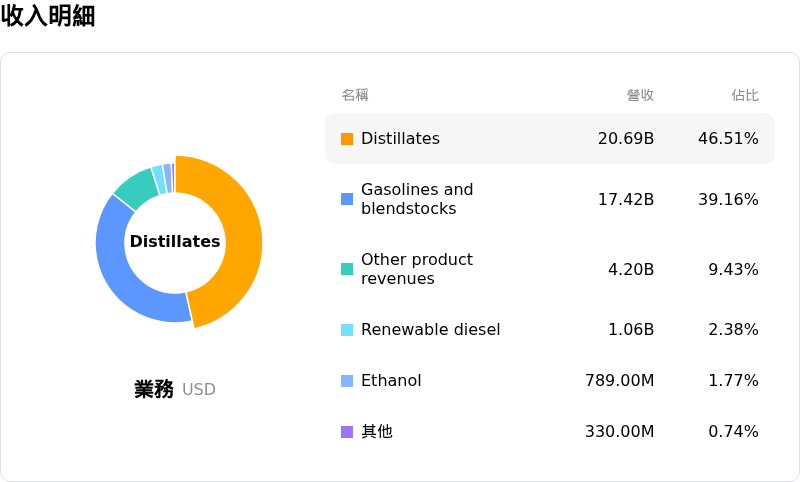Click the 收入明細 section heading
800x482 pixels.
pyautogui.click(x=48, y=15)
